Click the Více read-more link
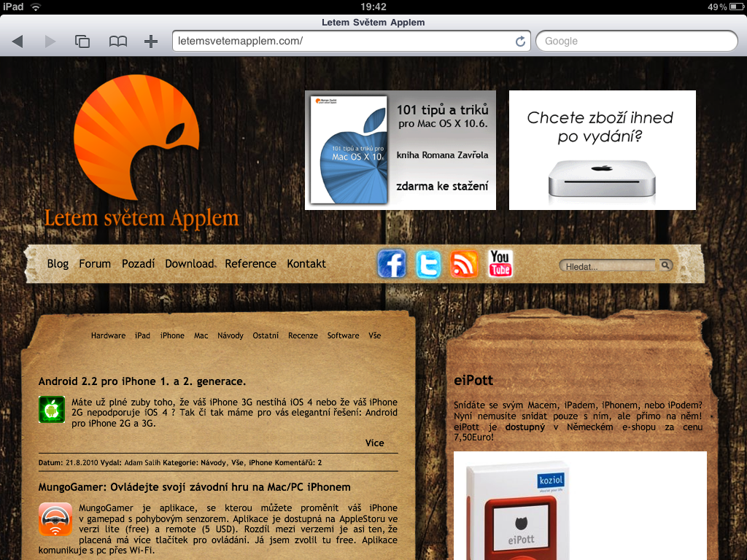This screenshot has width=747, height=560. [x=374, y=443]
